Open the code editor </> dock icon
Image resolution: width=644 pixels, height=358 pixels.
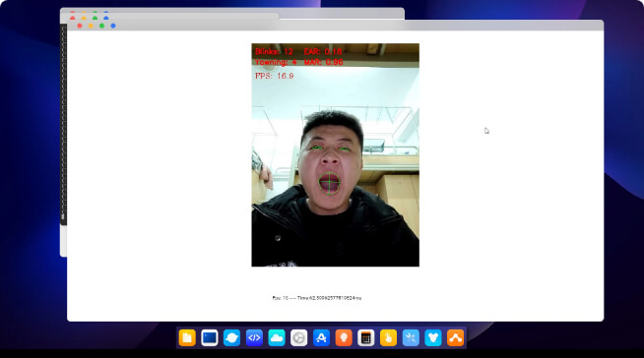tap(254, 338)
